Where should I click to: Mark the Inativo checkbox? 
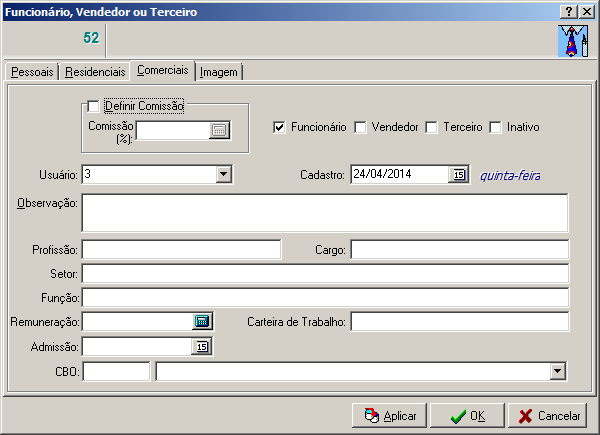(496, 128)
